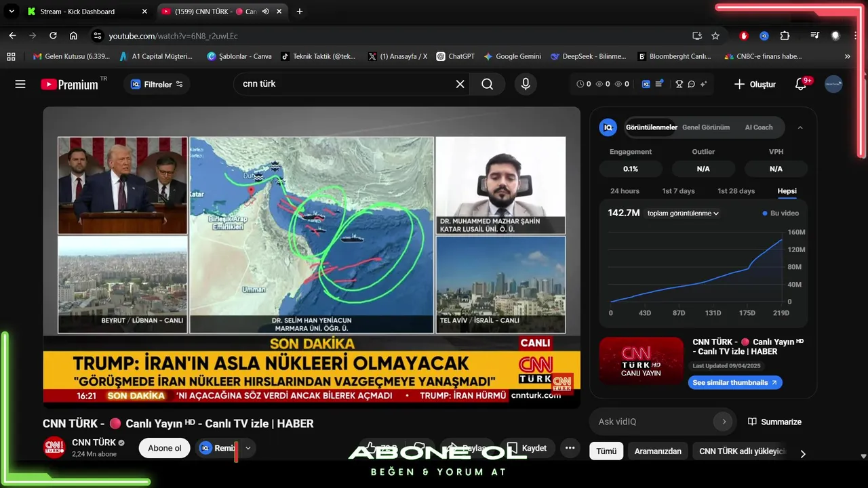This screenshot has width=868, height=488.
Task: Open the more actions three-dot menu
Action: (570, 448)
